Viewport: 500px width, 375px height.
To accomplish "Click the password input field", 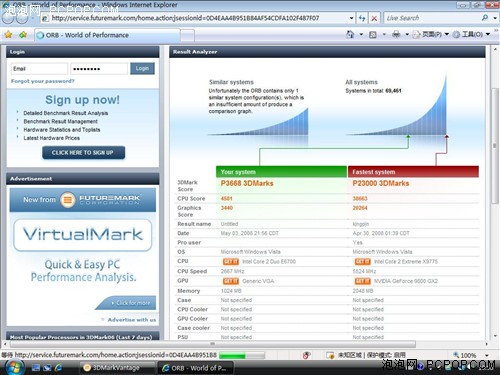I will pyautogui.click(x=99, y=69).
